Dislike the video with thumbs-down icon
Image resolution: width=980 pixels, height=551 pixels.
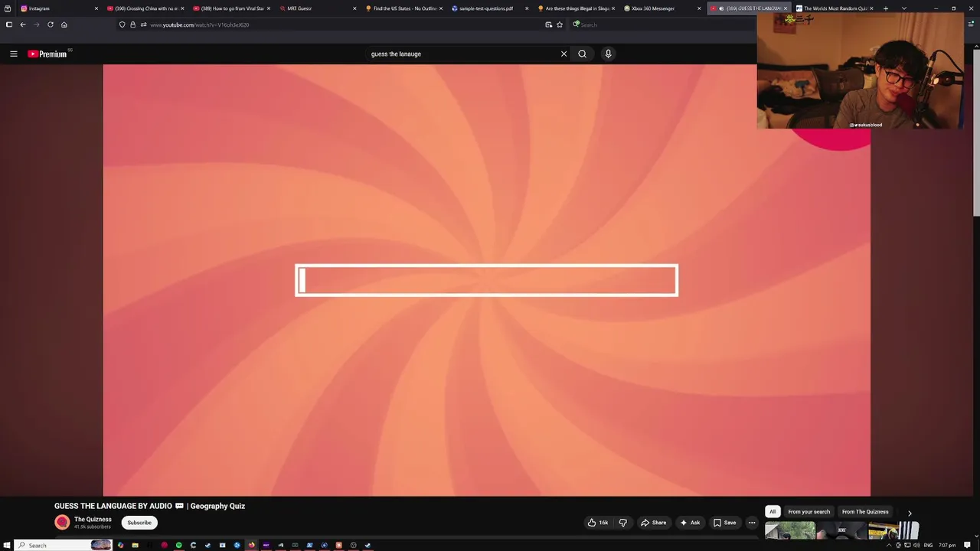tap(622, 523)
